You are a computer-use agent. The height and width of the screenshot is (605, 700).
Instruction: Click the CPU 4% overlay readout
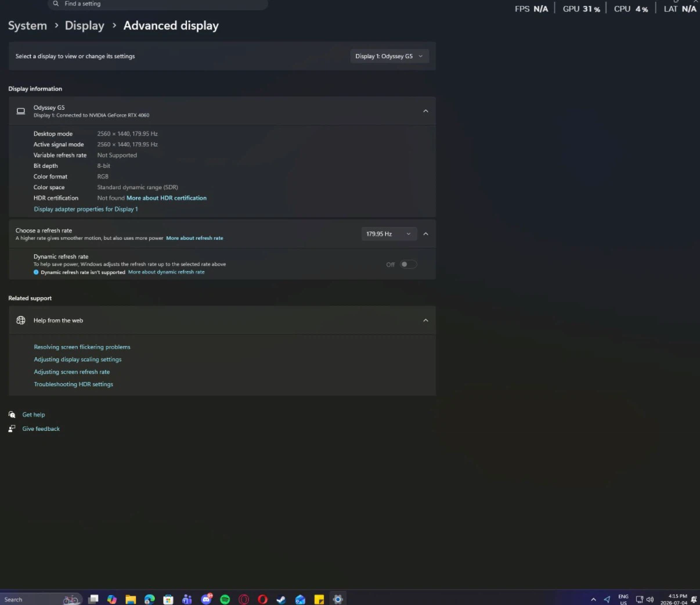[x=632, y=9]
